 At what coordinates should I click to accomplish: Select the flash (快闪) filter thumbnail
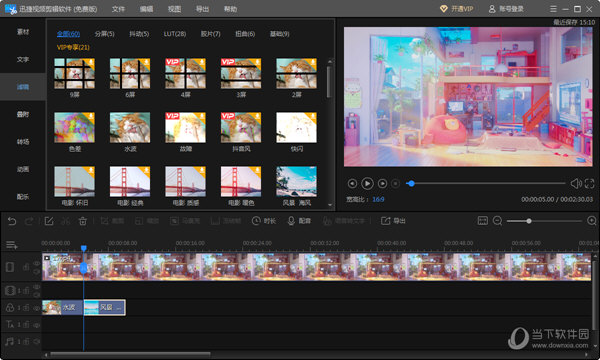click(x=296, y=127)
